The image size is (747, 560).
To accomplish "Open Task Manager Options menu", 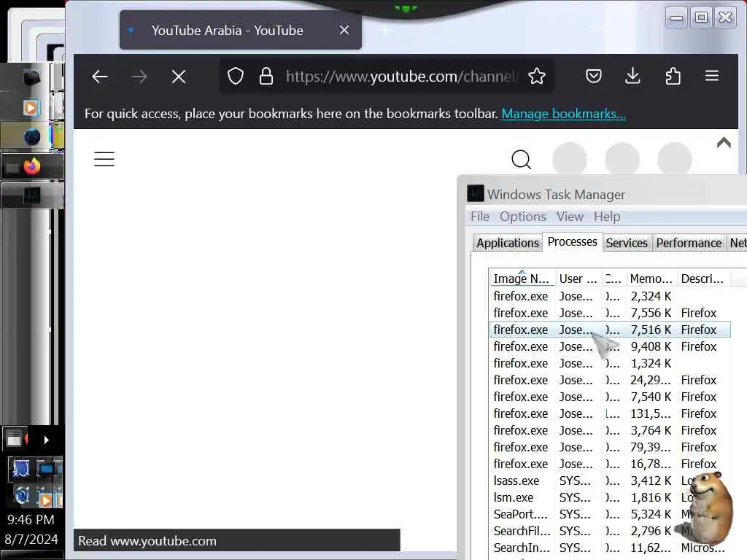I will click(522, 217).
